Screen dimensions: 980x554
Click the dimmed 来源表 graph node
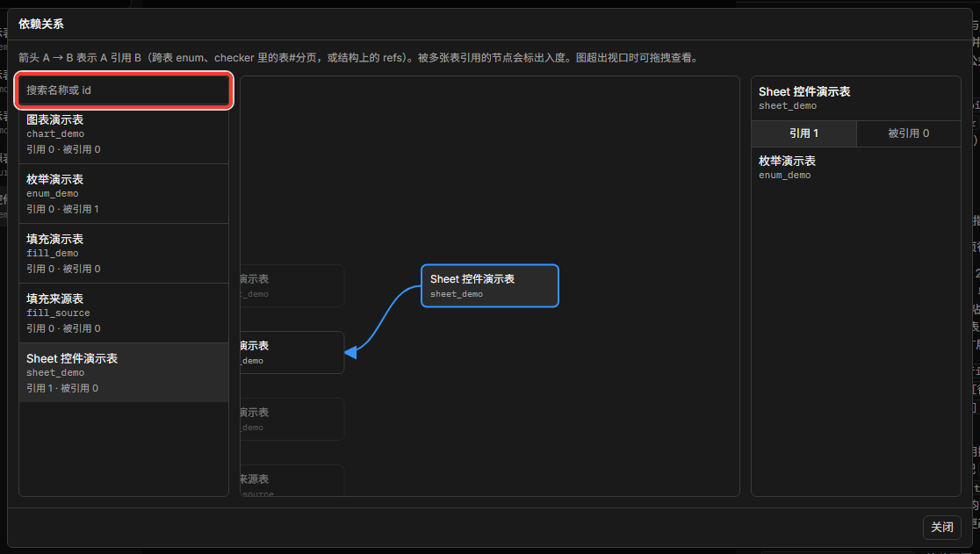coord(292,481)
